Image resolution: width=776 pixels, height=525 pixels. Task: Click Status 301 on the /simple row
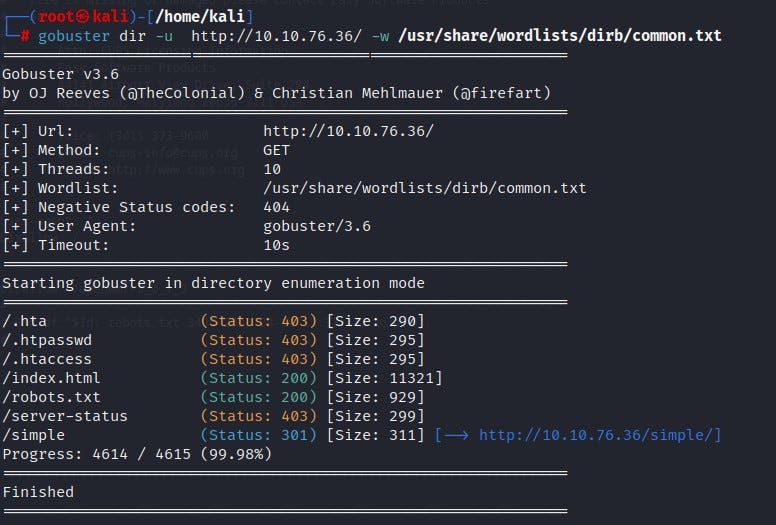(x=259, y=435)
